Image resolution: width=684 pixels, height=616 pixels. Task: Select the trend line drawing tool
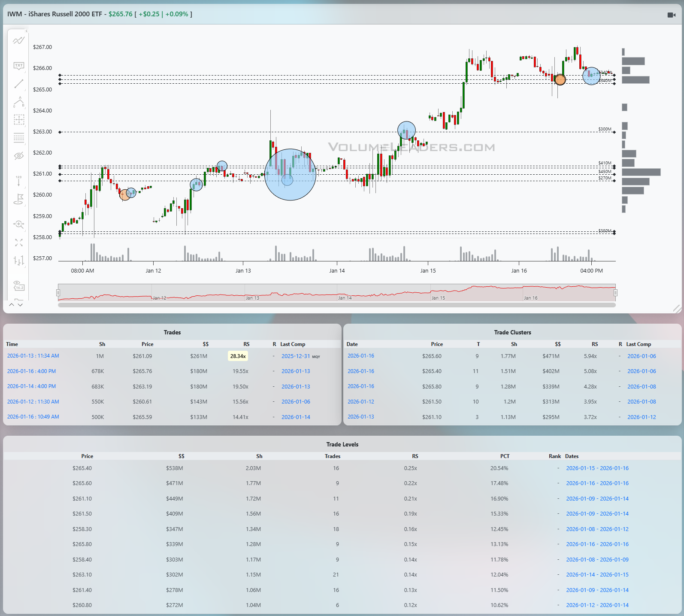coord(18,84)
